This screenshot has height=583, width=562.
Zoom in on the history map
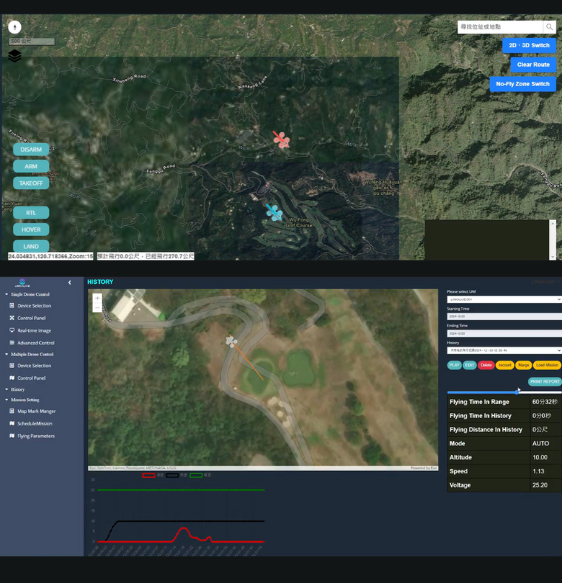[x=97, y=298]
